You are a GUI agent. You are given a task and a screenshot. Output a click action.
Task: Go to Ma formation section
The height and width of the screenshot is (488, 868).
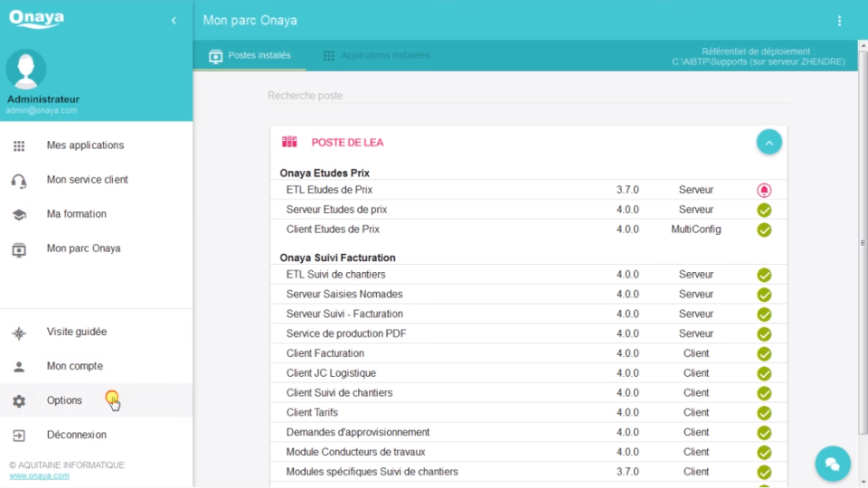click(x=76, y=214)
